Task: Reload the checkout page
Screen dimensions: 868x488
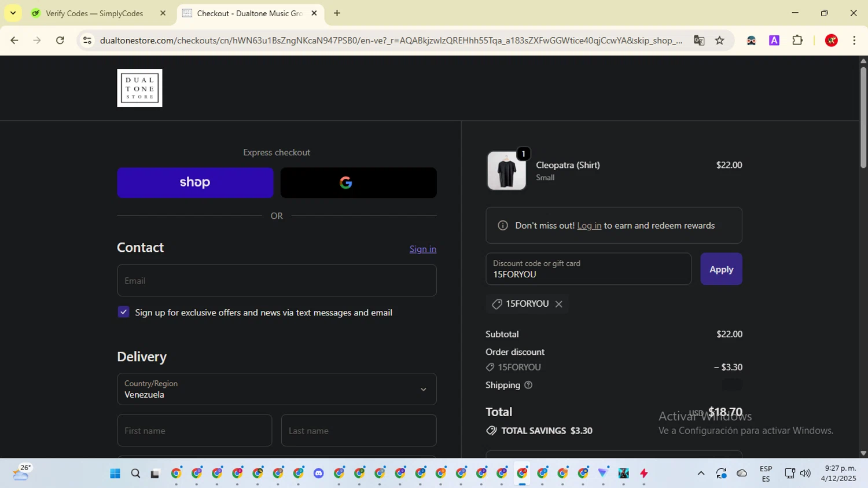Action: (x=60, y=41)
